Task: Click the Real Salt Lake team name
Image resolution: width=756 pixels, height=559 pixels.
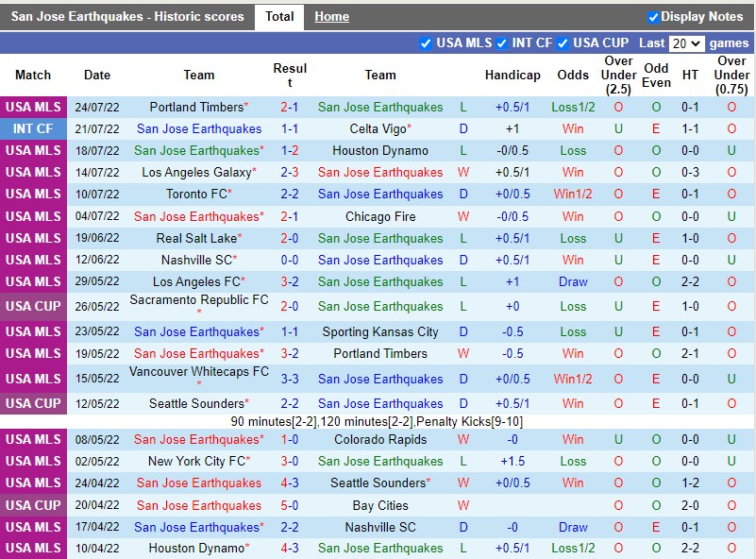Action: click(198, 238)
